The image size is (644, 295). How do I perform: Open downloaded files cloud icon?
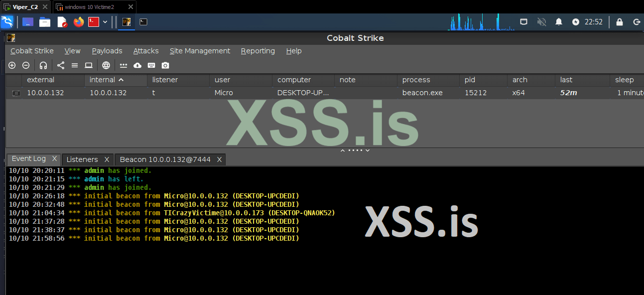[137, 65]
